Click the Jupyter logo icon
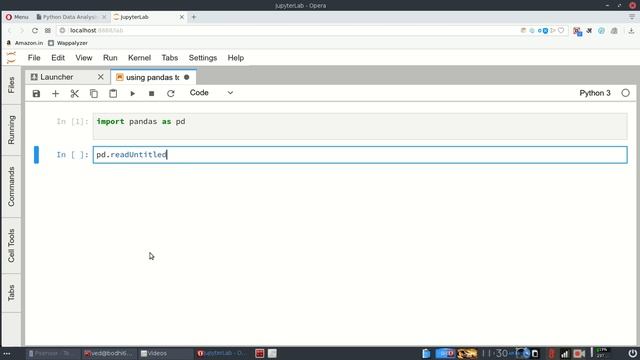Viewport: 640px width, 360px height. pyautogui.click(x=11, y=58)
